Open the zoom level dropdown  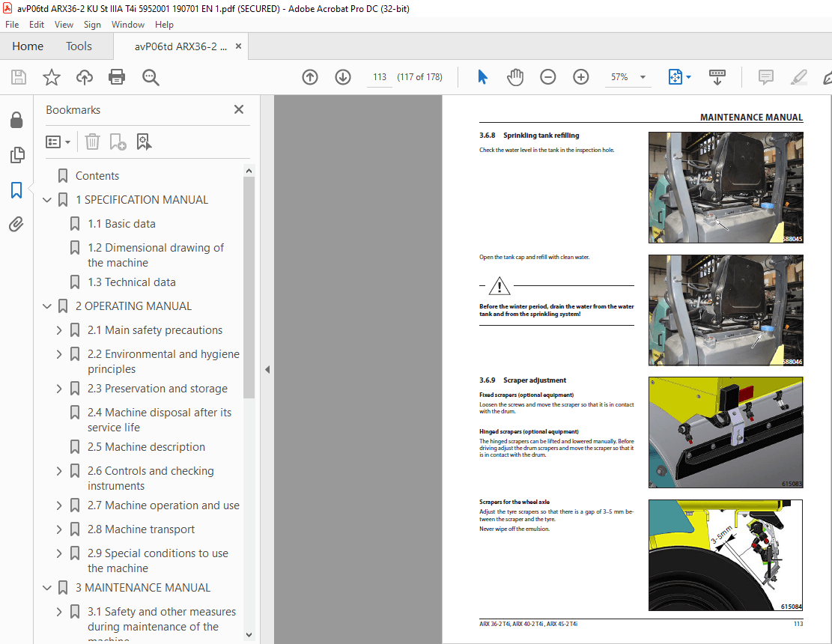click(x=642, y=76)
